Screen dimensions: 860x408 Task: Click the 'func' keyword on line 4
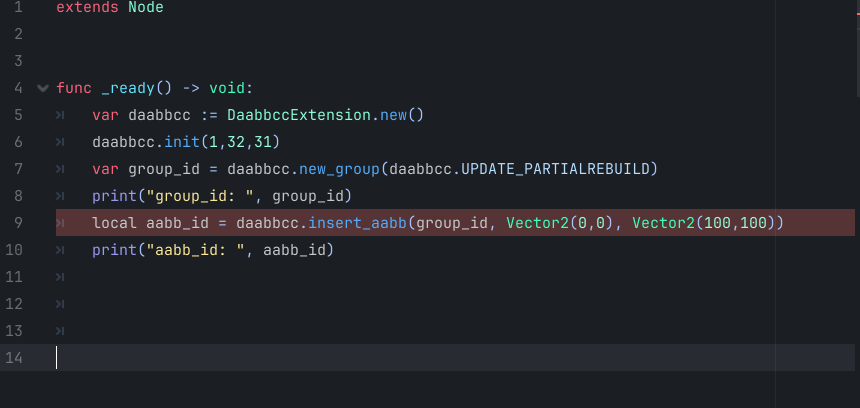(74, 88)
